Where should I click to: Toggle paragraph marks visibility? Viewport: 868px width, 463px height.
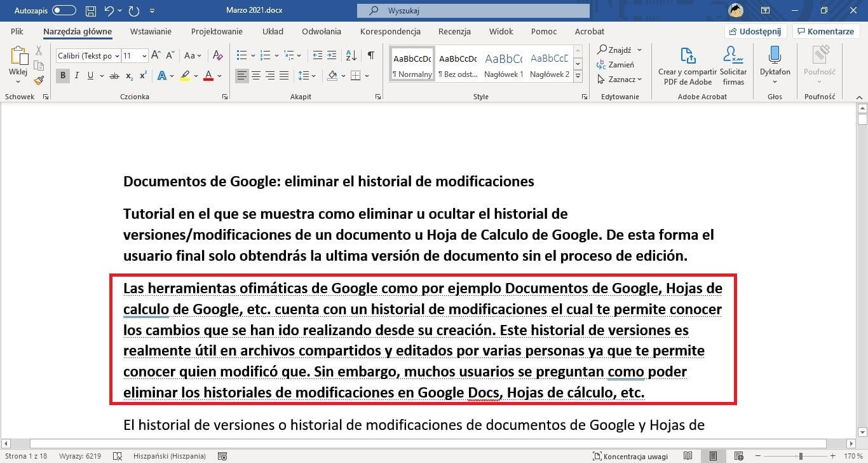(x=371, y=55)
